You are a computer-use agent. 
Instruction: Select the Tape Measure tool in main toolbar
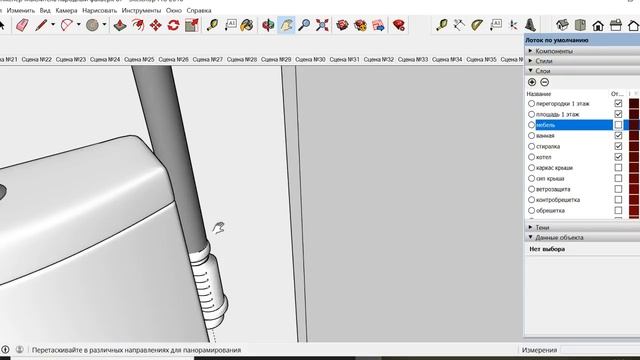212,25
